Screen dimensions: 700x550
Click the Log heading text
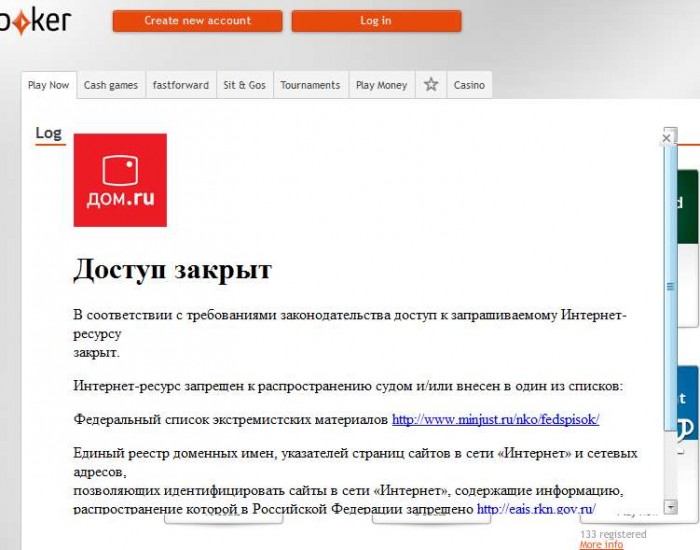point(49,133)
